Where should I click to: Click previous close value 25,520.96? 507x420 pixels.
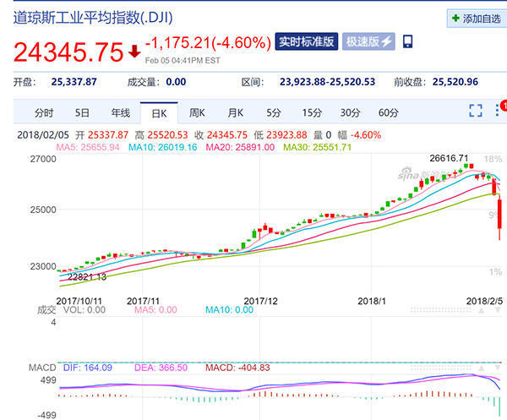click(455, 82)
